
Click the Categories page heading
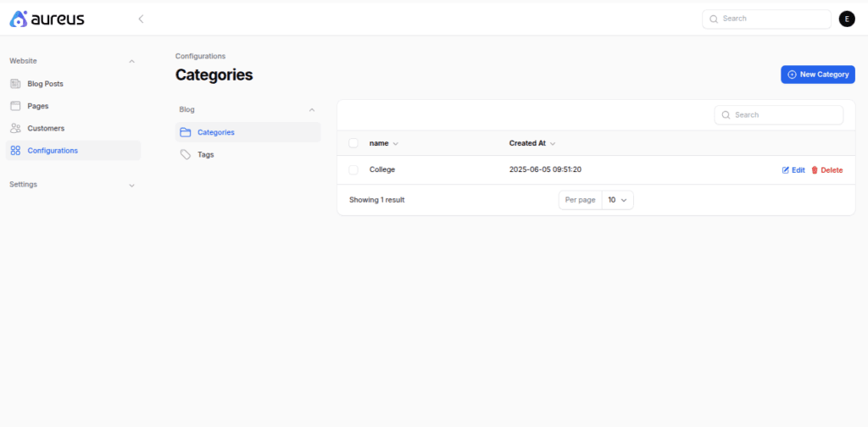[214, 75]
